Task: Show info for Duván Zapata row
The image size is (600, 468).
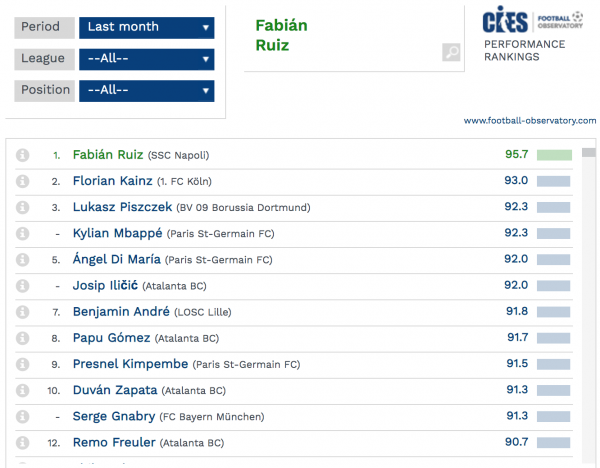Action: tap(23, 389)
